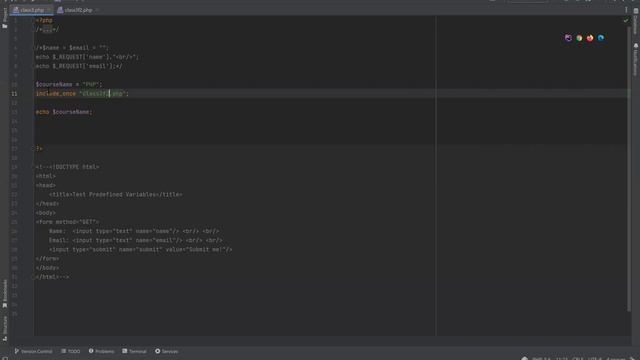Open the Version Control tool window
This screenshot has width=640, height=360.
[x=33, y=351]
